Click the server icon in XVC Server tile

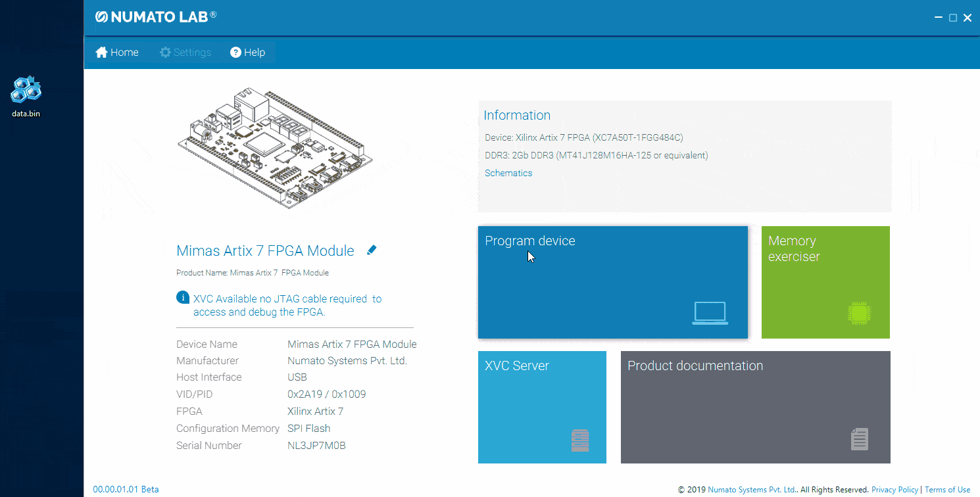point(579,440)
